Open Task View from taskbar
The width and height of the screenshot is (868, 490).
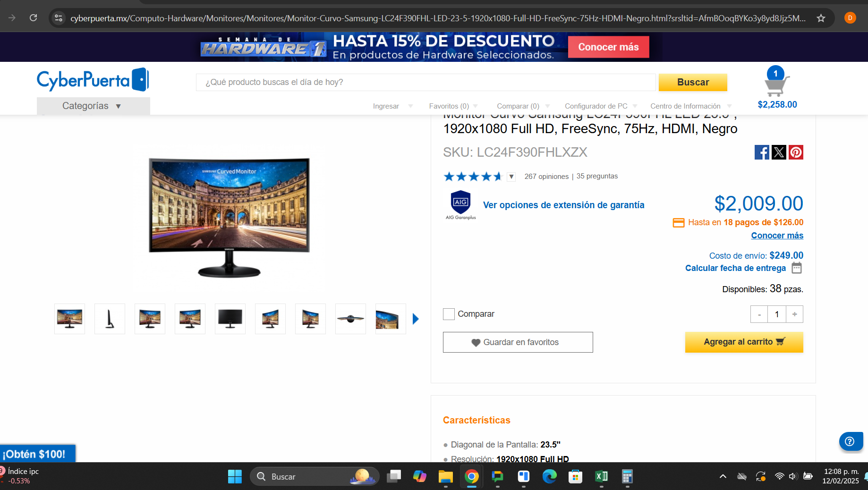(x=393, y=476)
